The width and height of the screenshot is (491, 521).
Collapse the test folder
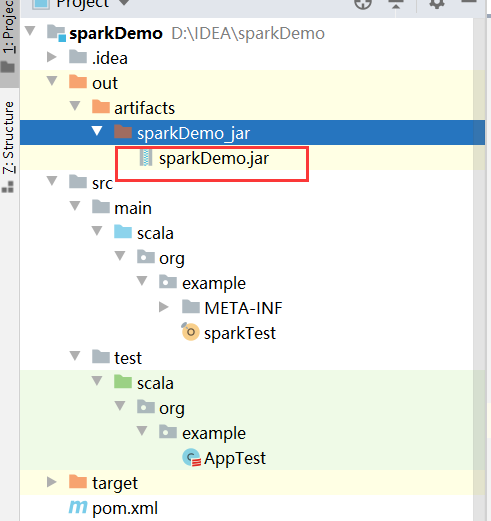[75, 356]
